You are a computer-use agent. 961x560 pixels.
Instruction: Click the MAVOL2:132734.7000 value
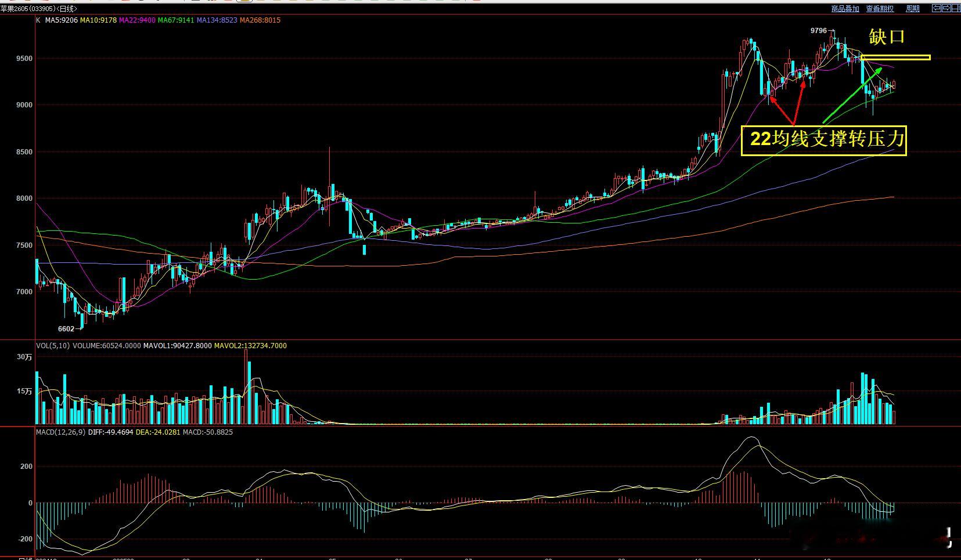click(250, 346)
